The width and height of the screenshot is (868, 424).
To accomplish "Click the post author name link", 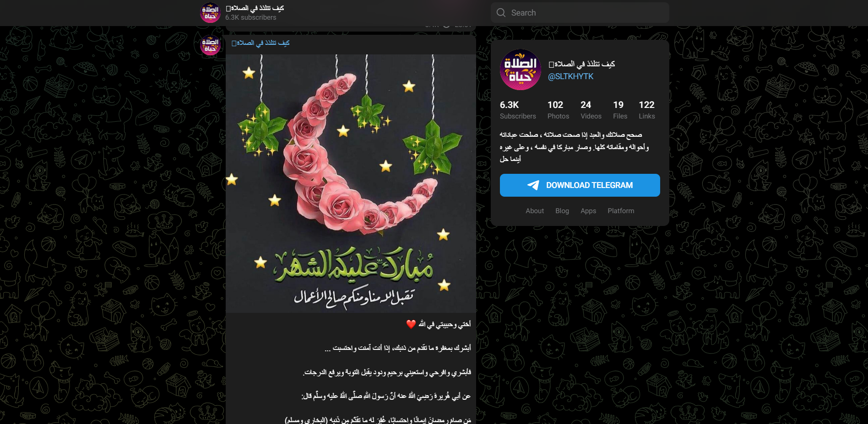I will pos(260,43).
